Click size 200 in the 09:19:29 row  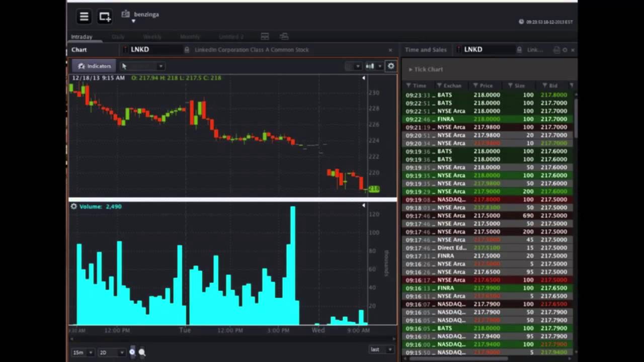(x=528, y=192)
